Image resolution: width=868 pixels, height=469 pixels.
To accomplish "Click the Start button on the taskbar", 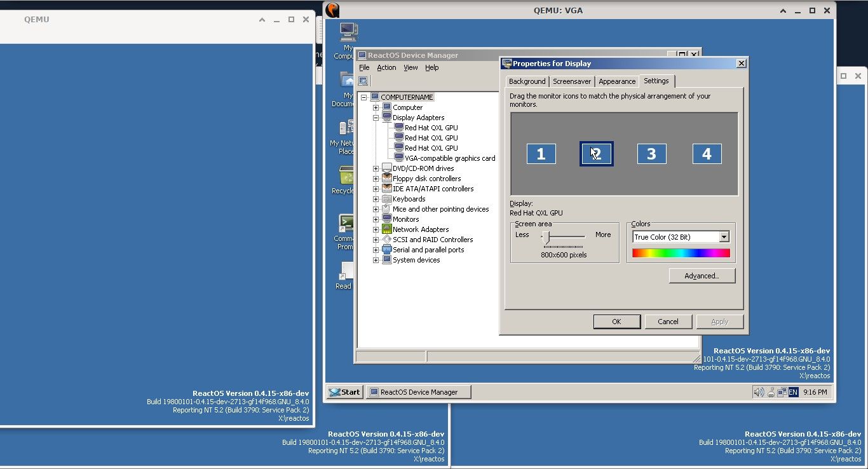I will (344, 392).
